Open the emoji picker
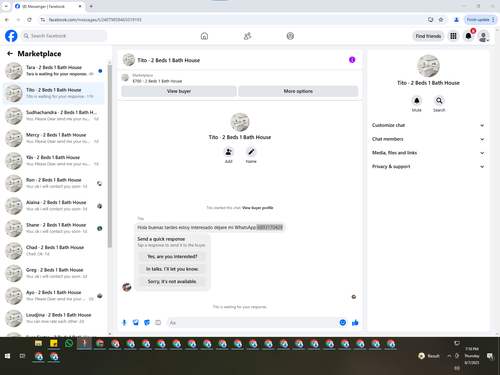Image resolution: width=500 pixels, height=375 pixels. coord(343,322)
